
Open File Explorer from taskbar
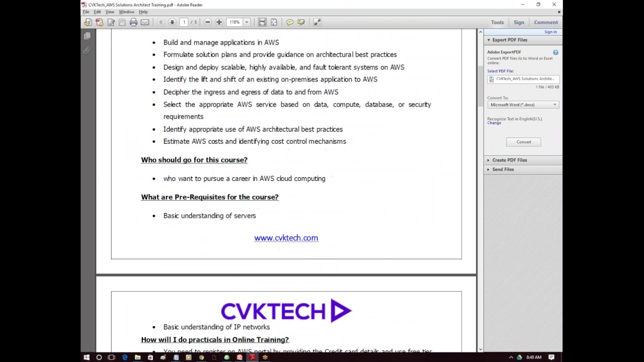[x=137, y=357]
